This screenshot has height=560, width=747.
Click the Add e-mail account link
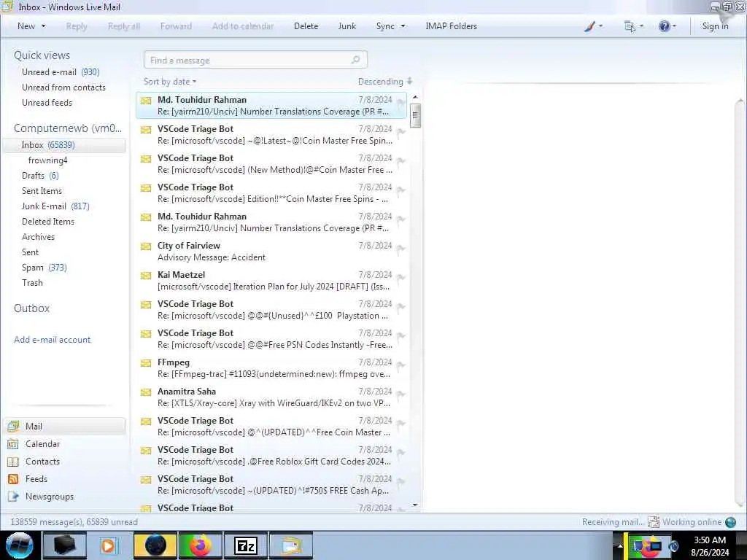click(53, 340)
